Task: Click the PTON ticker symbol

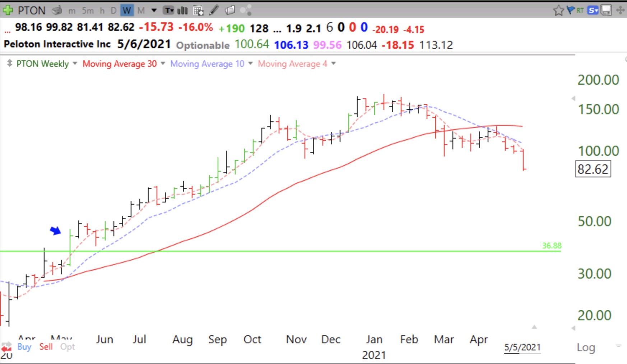Action: (32, 10)
